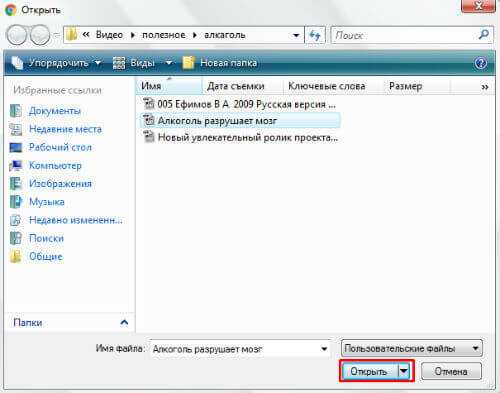Open the file name history dropdown

tap(324, 349)
